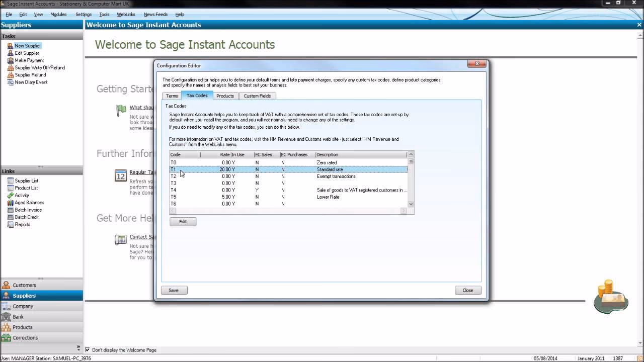Click the Edit Supplier task icon

[10, 53]
